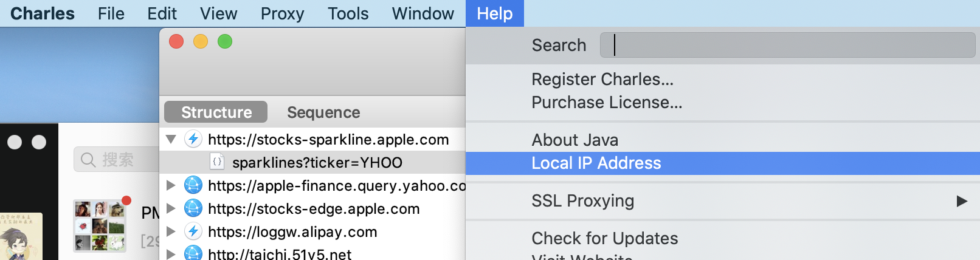The width and height of the screenshot is (980, 260).
Task: Switch to the Structure tab
Action: [216, 112]
